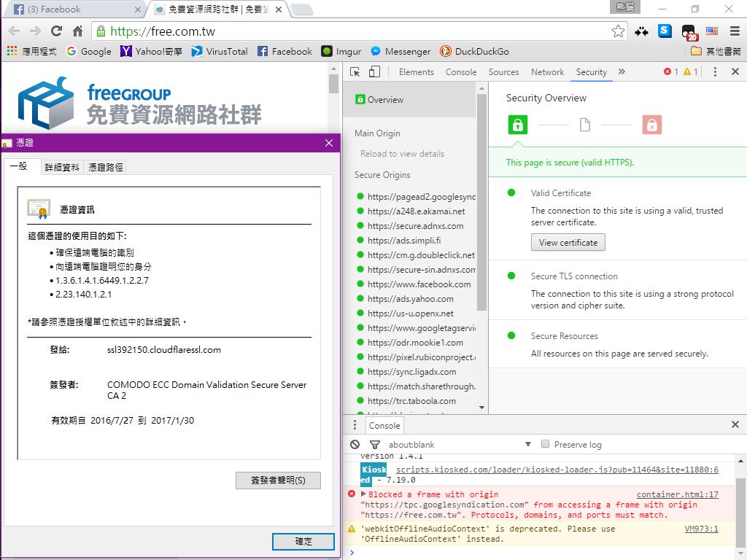Open the container.html:17 source link

pos(678,494)
